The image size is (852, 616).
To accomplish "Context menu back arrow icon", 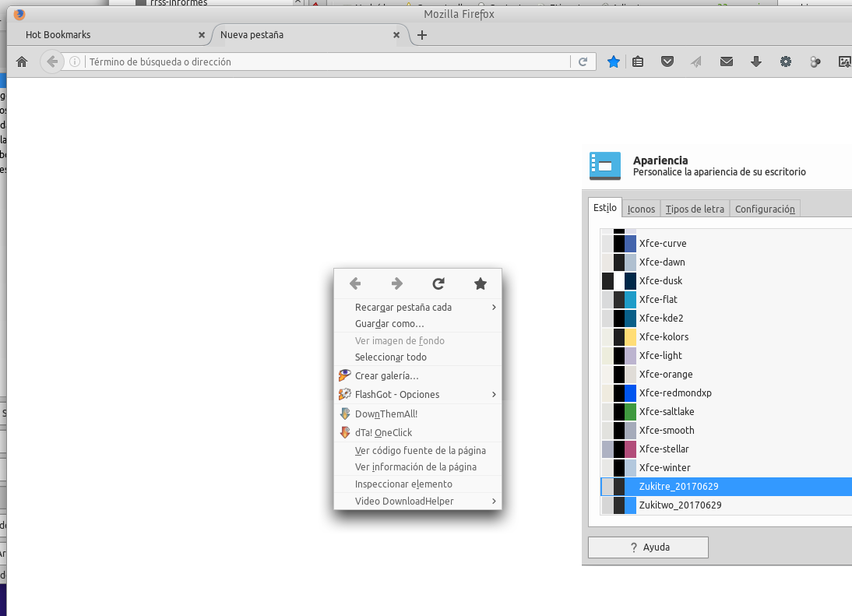I will pos(355,283).
